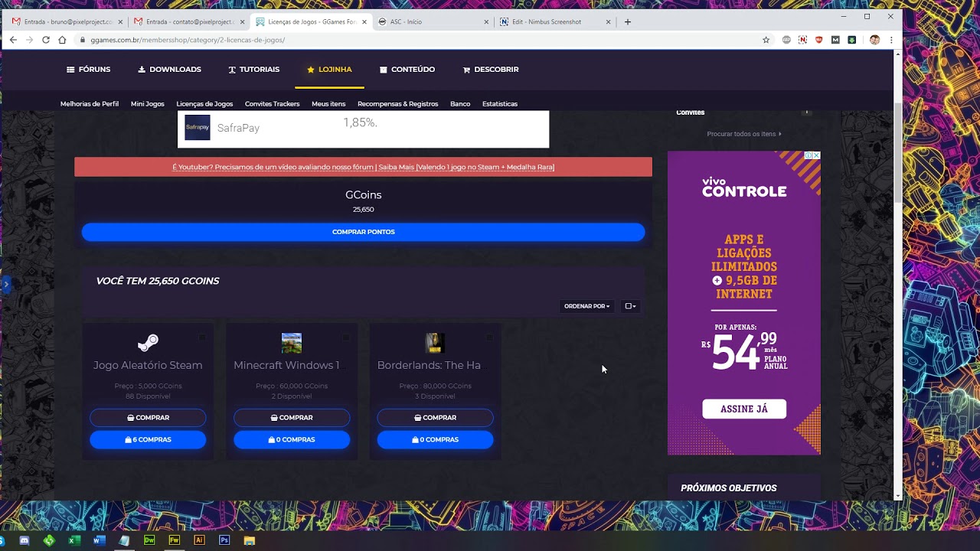Click Assine Já on the Vivo ad
The height and width of the screenshot is (551, 980).
[744, 409]
